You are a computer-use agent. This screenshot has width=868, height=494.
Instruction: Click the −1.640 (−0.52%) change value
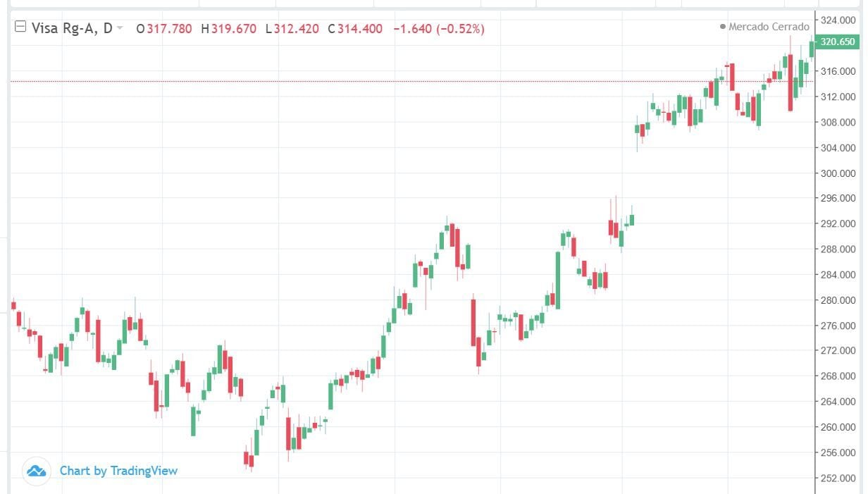(438, 29)
